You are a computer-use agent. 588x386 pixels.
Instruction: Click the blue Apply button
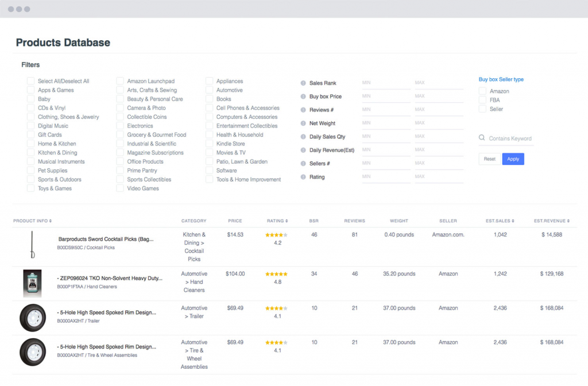point(513,159)
